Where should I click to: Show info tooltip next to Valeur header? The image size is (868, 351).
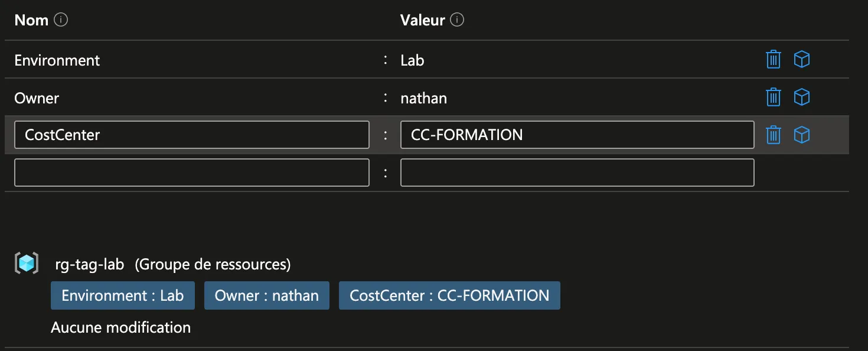tap(457, 20)
